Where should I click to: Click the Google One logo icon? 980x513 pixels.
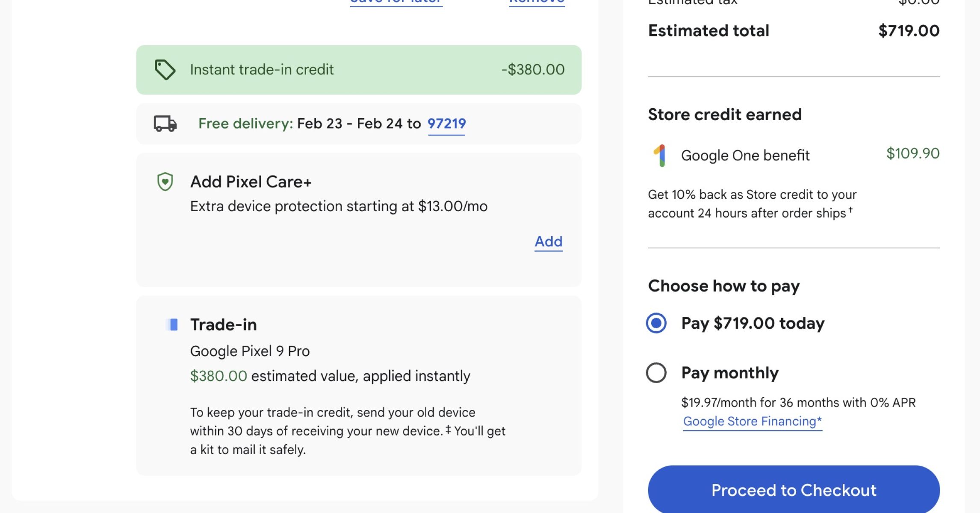coord(661,156)
